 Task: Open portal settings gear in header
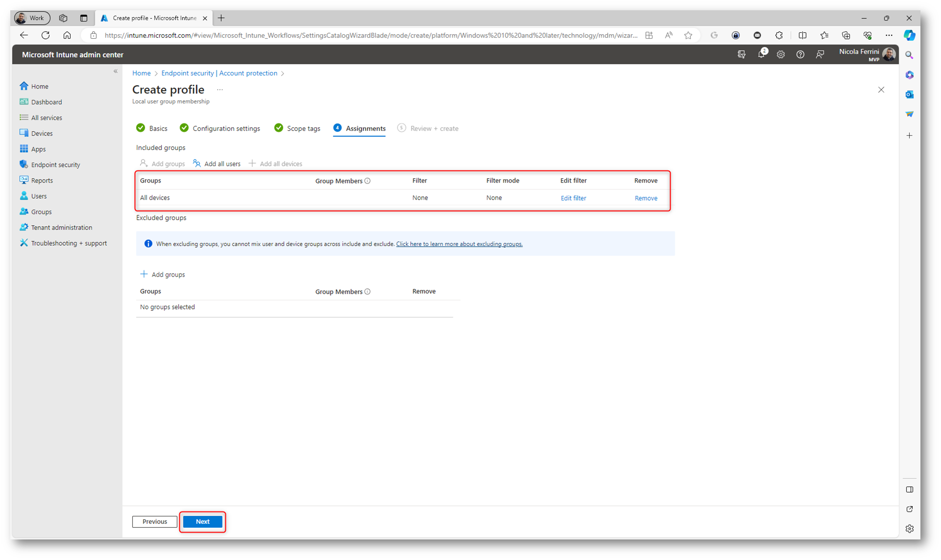pyautogui.click(x=781, y=55)
